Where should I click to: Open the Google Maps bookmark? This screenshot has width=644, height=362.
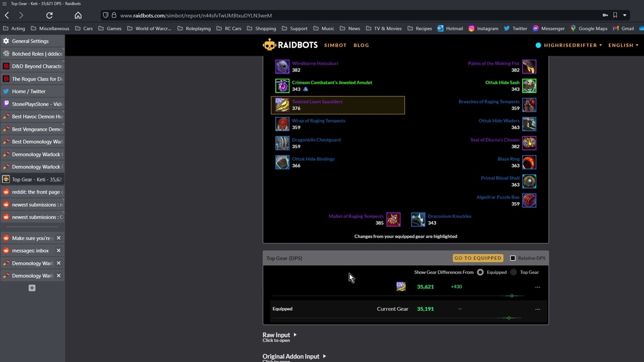click(589, 29)
